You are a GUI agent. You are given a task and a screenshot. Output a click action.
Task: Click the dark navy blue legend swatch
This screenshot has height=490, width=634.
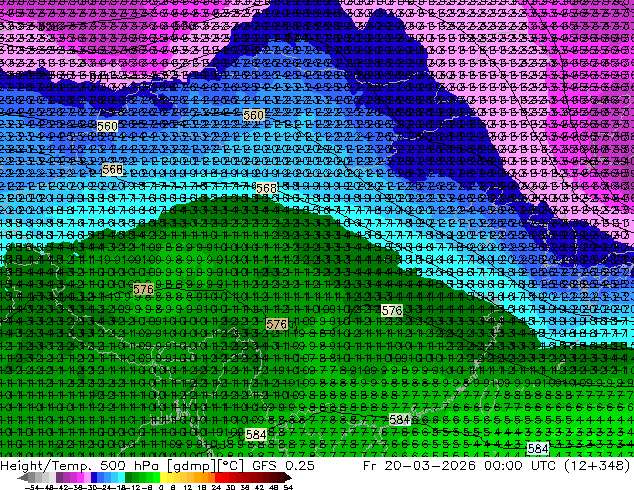point(94,477)
